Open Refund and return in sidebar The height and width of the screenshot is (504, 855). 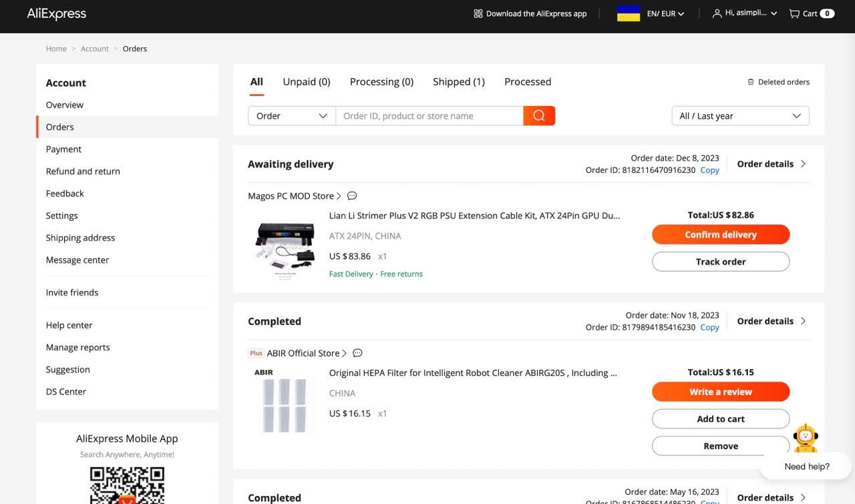[x=83, y=172]
